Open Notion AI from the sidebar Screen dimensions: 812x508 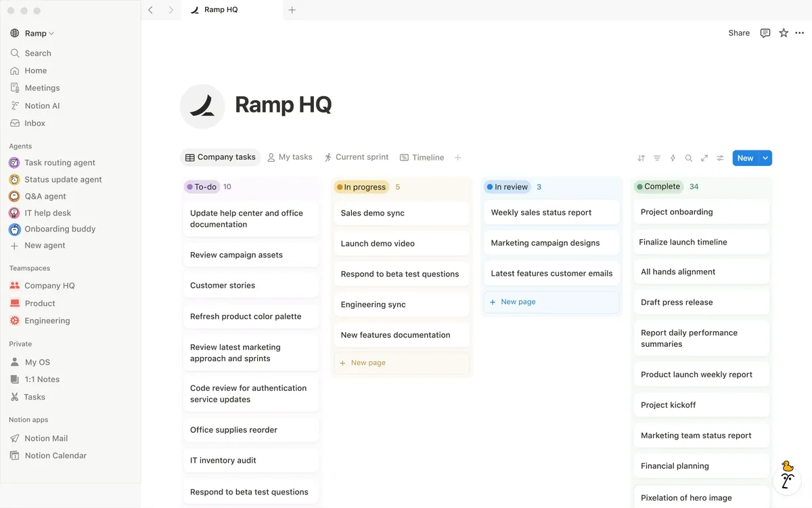click(x=42, y=106)
